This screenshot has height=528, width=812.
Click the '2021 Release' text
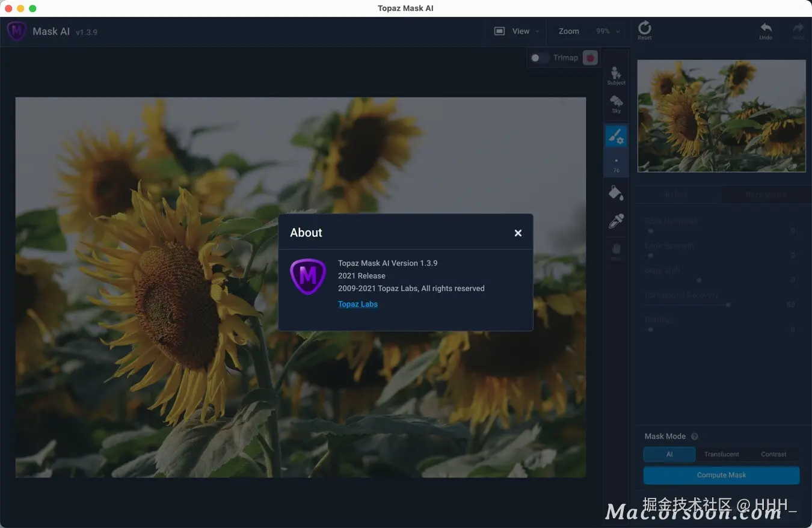(361, 276)
